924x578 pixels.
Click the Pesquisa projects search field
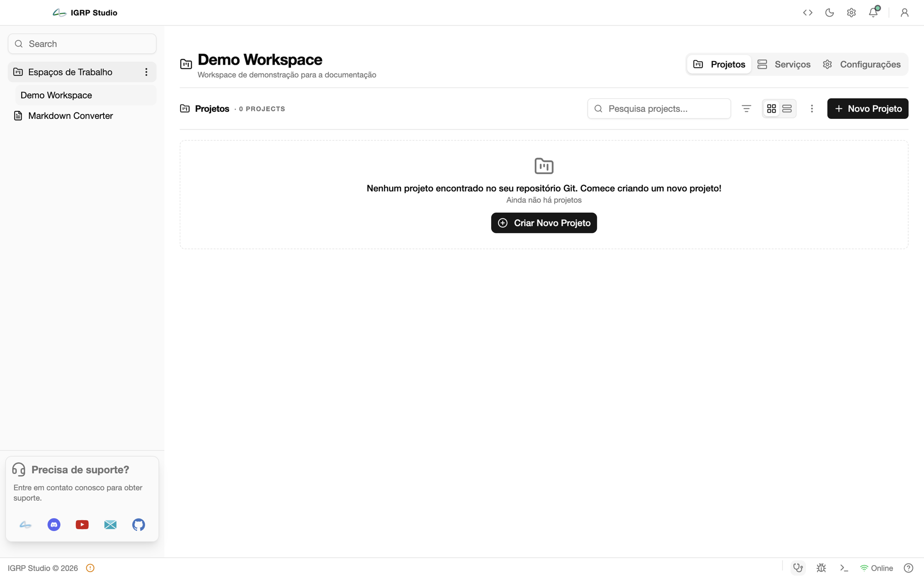coord(659,109)
